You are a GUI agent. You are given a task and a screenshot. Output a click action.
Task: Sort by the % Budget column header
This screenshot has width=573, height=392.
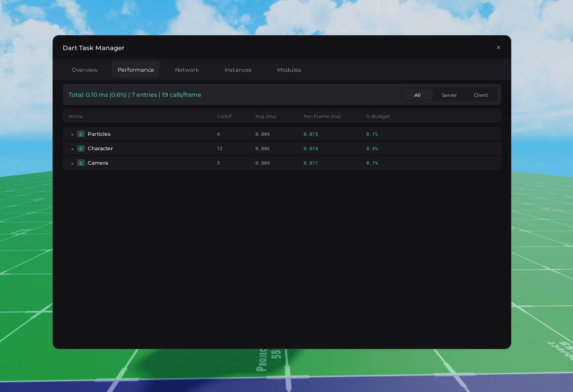[x=378, y=116]
